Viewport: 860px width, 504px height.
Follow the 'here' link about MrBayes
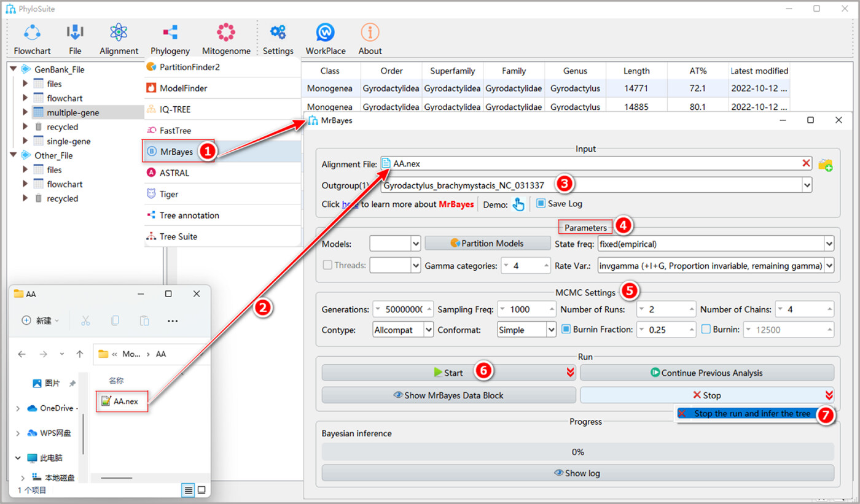pyautogui.click(x=350, y=204)
